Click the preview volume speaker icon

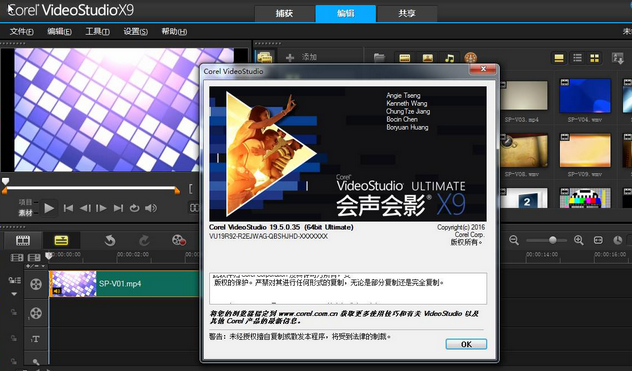(x=151, y=208)
